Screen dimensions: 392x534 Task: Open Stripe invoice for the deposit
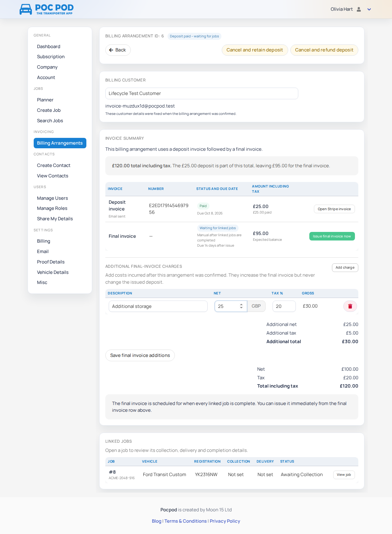[334, 209]
